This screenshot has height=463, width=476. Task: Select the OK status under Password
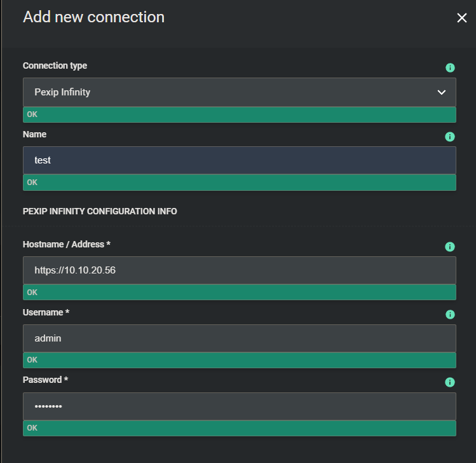pos(239,428)
